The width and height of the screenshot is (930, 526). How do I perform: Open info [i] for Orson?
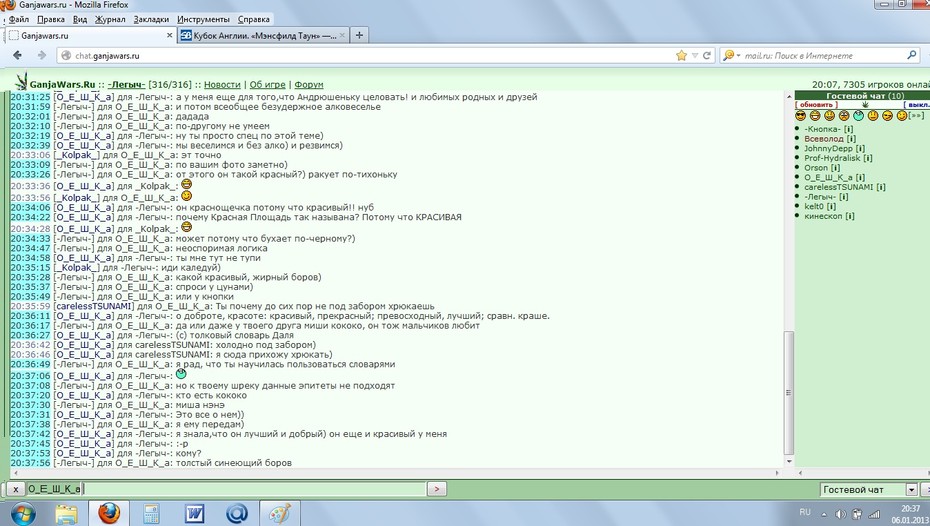tap(835, 168)
